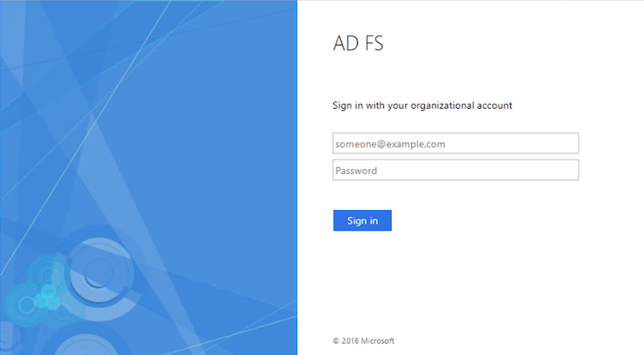Click the © 2016 Microsoft footer text
The height and width of the screenshot is (355, 644).
click(363, 340)
